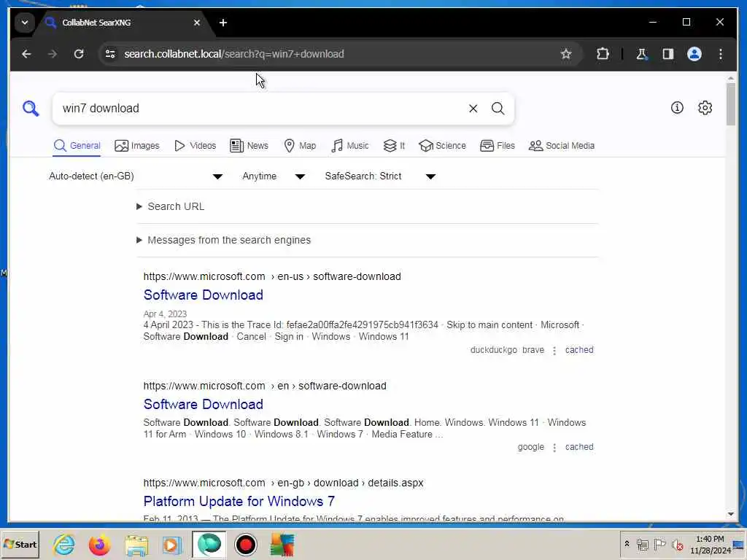The height and width of the screenshot is (560, 747).
Task: Close the CollabNet SearXNG tab
Action: point(197,23)
